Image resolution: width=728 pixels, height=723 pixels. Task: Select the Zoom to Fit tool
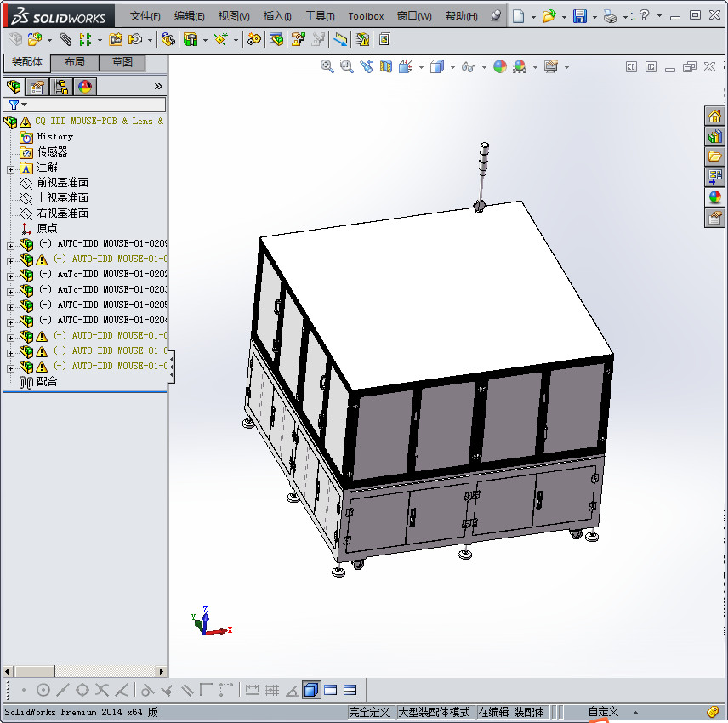327,66
